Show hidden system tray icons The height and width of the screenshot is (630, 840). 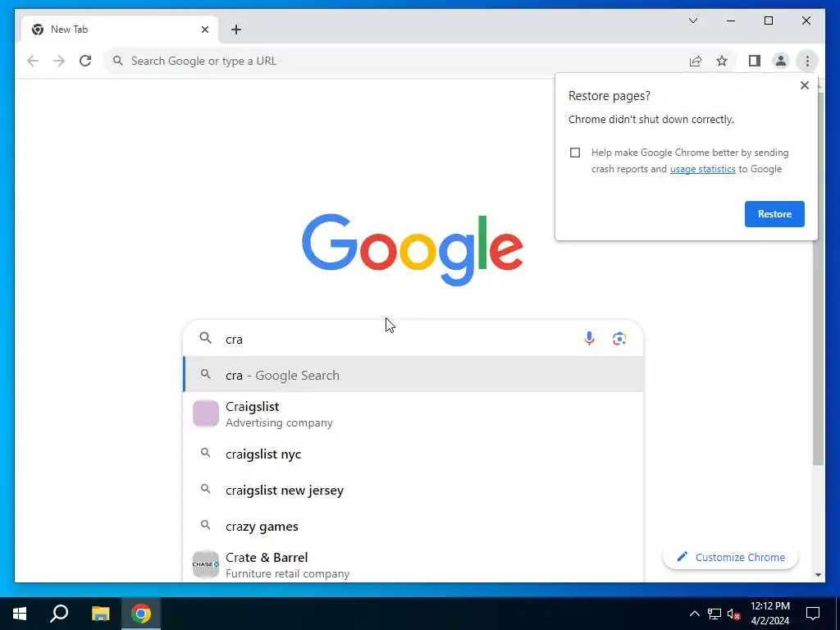pyautogui.click(x=694, y=614)
